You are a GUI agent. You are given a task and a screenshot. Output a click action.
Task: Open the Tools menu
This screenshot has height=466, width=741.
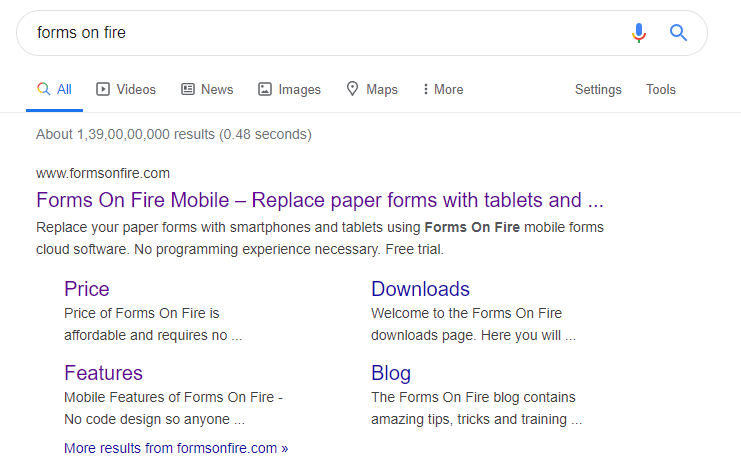[661, 89]
